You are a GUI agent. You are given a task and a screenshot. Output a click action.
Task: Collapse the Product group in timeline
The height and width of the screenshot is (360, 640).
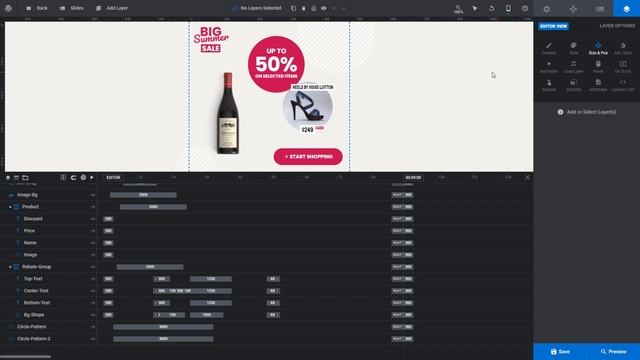10,207
